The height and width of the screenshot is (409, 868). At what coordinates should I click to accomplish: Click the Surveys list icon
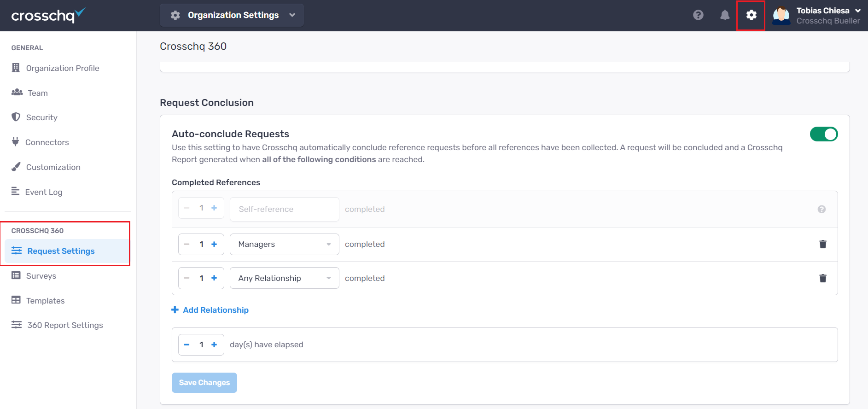coord(16,275)
